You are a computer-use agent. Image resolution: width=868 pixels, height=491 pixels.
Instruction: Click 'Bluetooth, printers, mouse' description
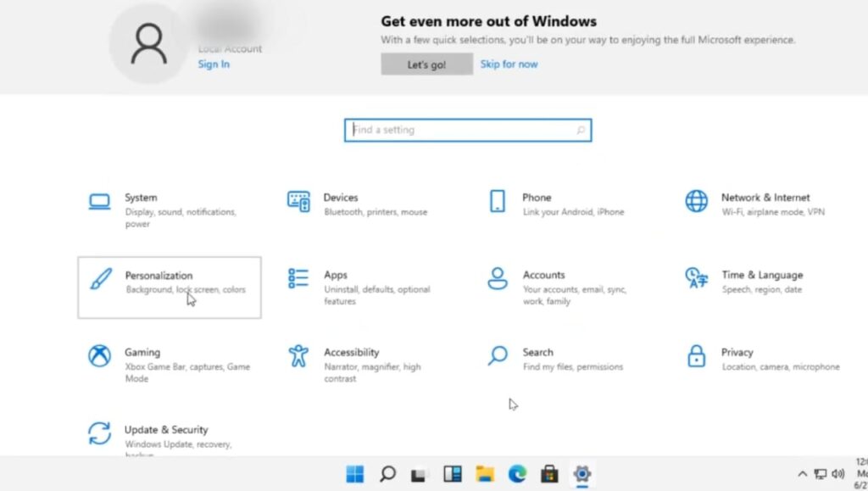click(376, 212)
